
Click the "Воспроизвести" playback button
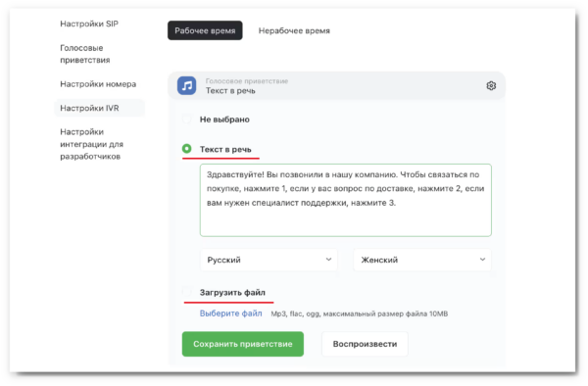[365, 344]
